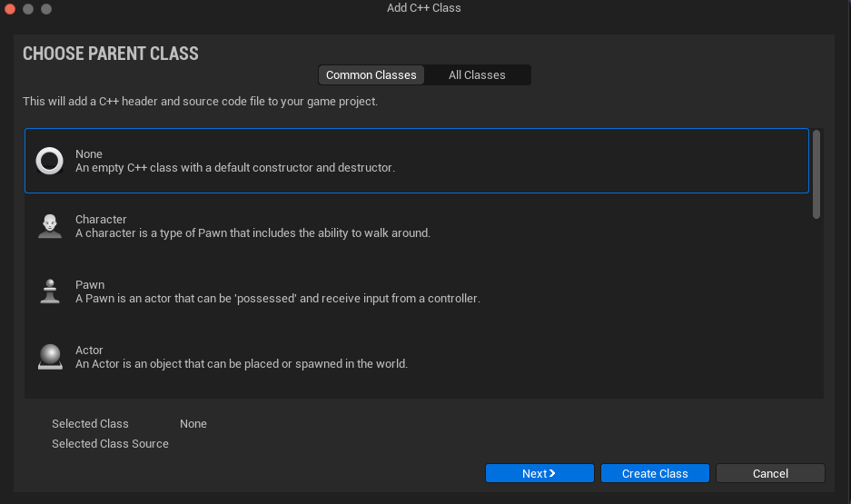Click the arrow on Next button
The image size is (851, 504).
point(552,473)
